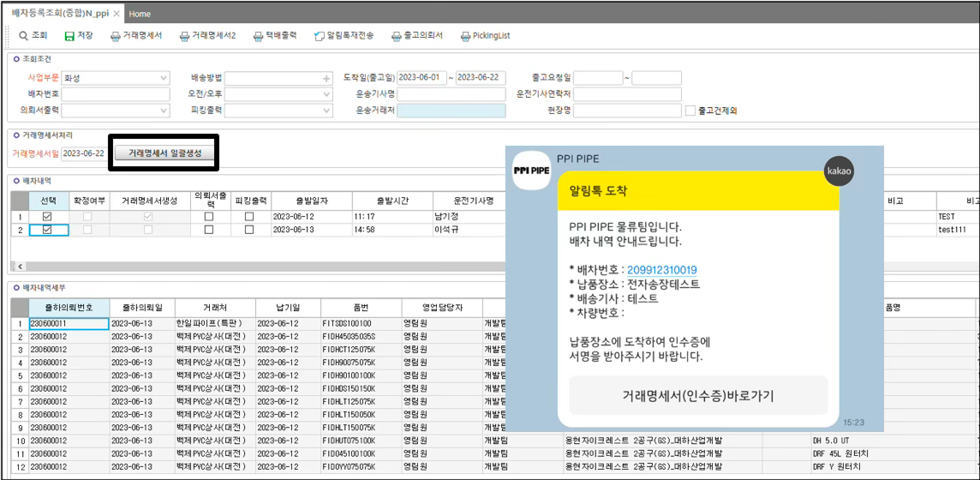Click the 운전기사명 column header
The width and height of the screenshot is (980, 480).
tap(473, 201)
